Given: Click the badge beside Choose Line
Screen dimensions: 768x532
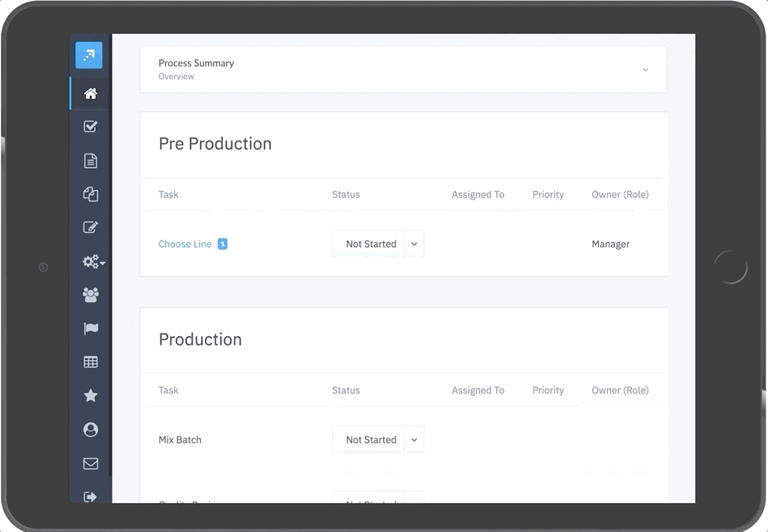Looking at the screenshot, I should click(x=222, y=244).
